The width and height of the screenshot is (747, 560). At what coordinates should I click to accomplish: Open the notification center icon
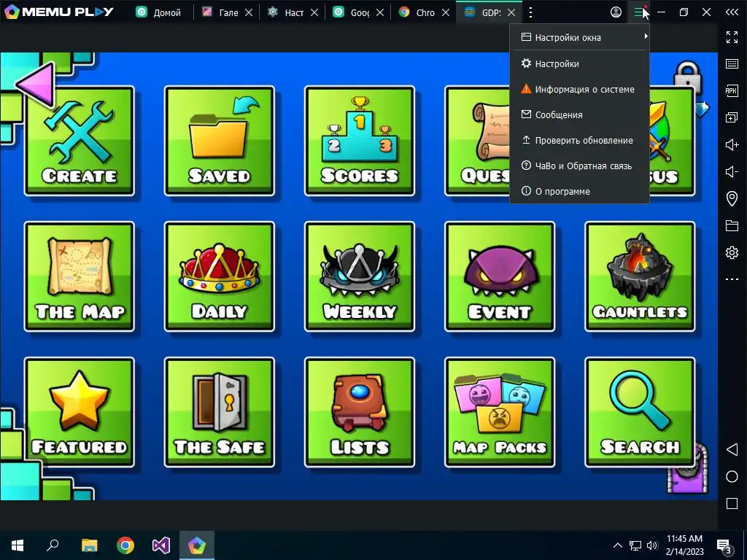pyautogui.click(x=724, y=546)
